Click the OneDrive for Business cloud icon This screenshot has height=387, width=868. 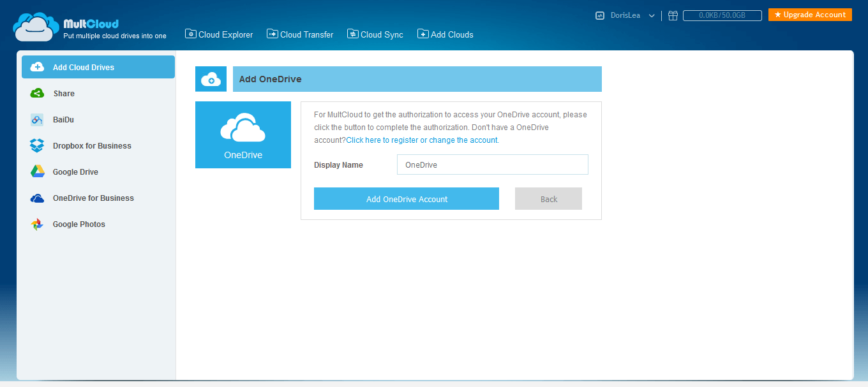(37, 198)
